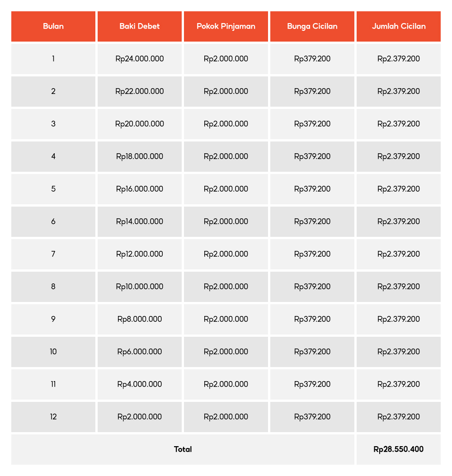This screenshot has height=476, width=452.
Task: Select the Rp16.000.000 Baki Debet cell
Action: click(x=140, y=189)
